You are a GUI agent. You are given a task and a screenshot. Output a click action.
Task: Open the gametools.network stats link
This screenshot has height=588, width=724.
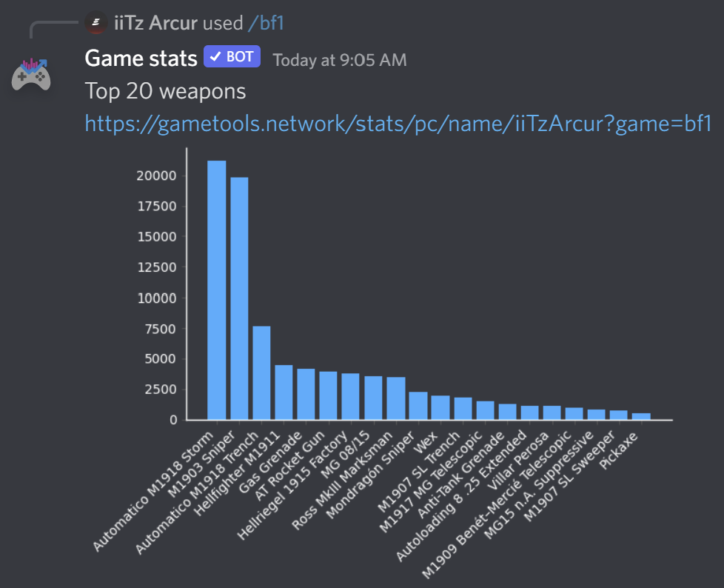click(x=398, y=124)
